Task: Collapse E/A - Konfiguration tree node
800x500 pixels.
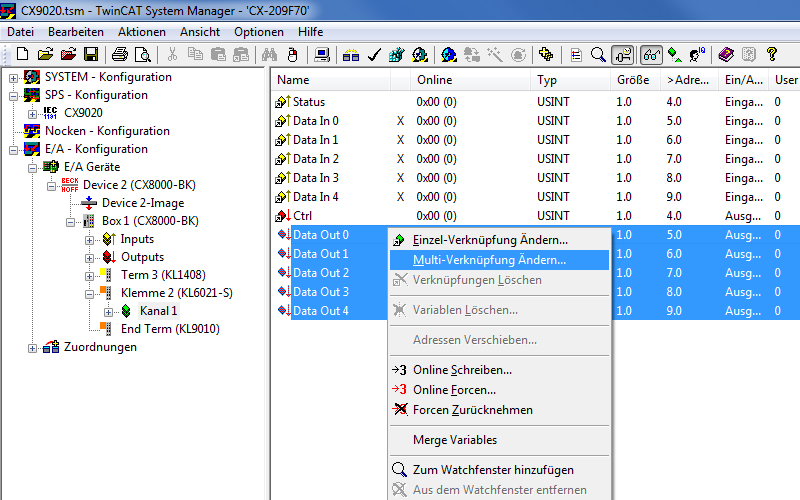Action: (x=13, y=150)
